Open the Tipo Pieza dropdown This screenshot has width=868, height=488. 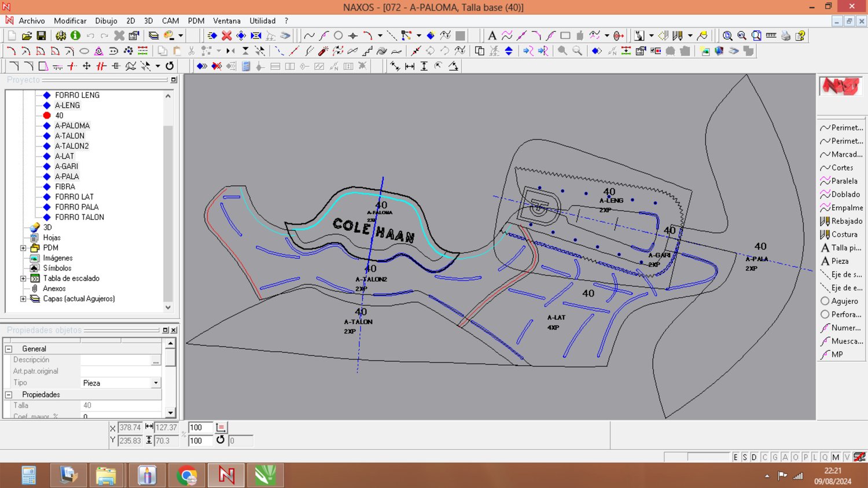tap(156, 383)
